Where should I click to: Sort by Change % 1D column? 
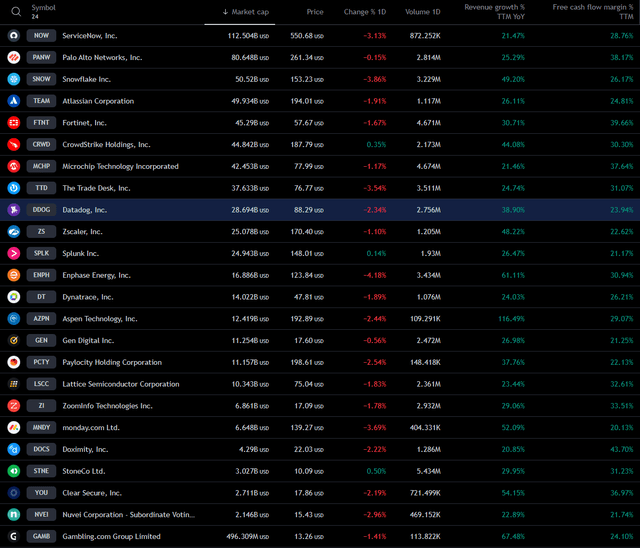(365, 12)
